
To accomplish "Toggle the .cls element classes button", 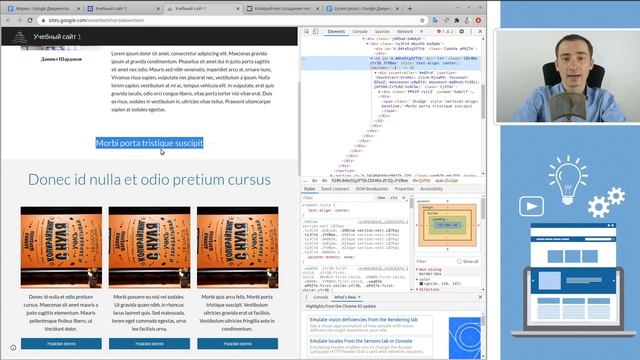I will point(393,198).
